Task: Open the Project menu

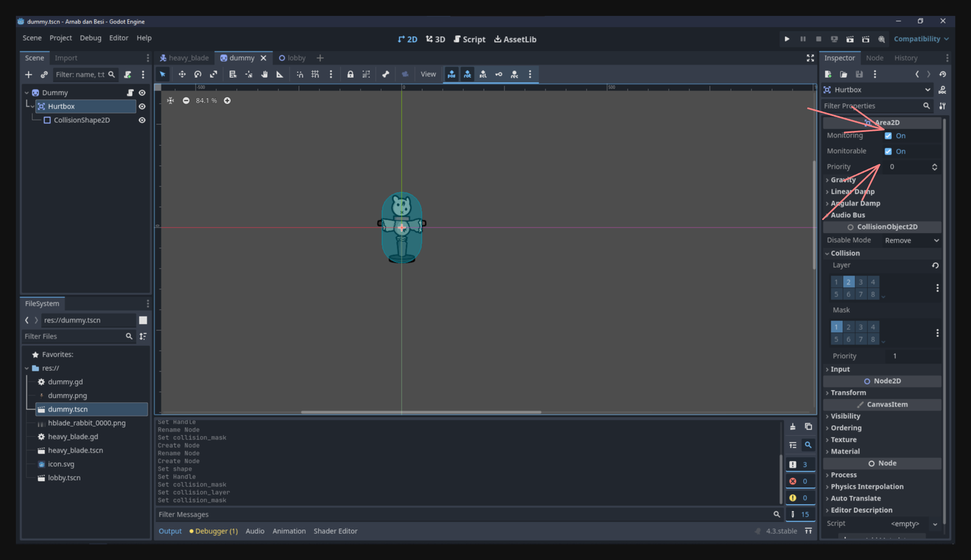Action: pos(60,38)
